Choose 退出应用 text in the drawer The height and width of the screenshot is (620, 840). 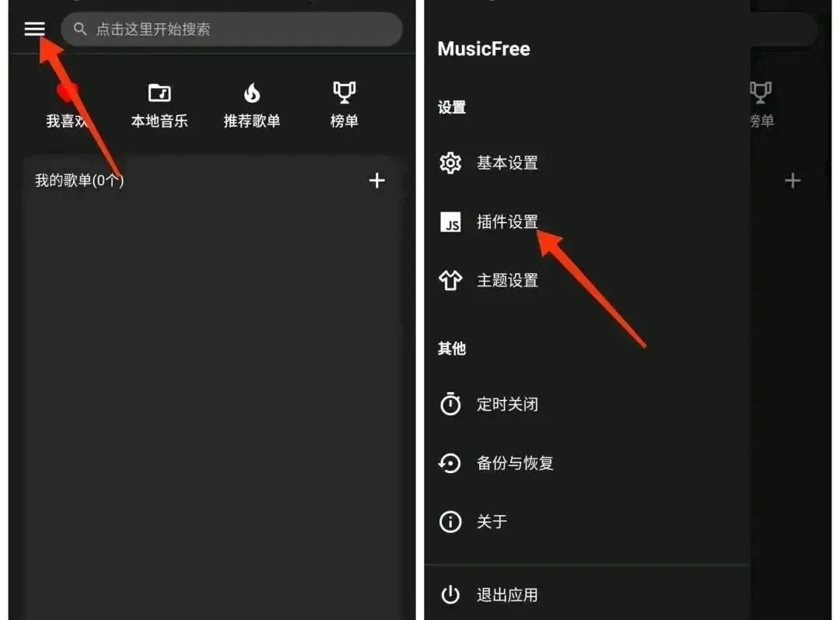[x=507, y=595]
